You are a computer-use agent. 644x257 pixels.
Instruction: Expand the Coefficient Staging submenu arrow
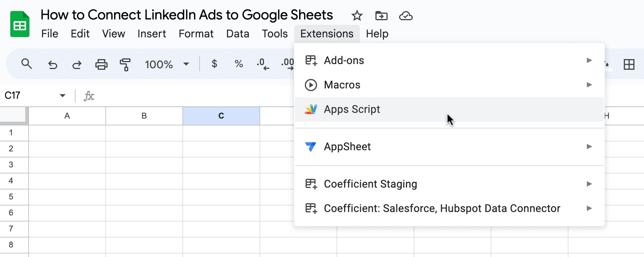[589, 184]
